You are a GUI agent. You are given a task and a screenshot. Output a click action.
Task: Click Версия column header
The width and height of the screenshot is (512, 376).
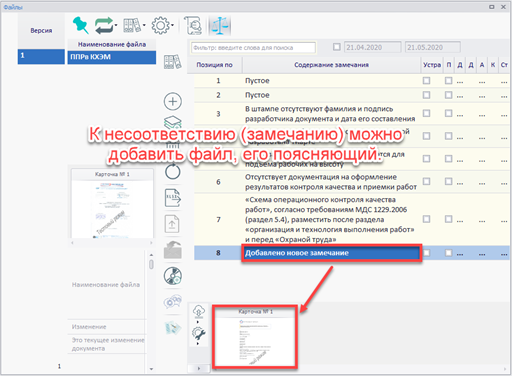point(41,31)
